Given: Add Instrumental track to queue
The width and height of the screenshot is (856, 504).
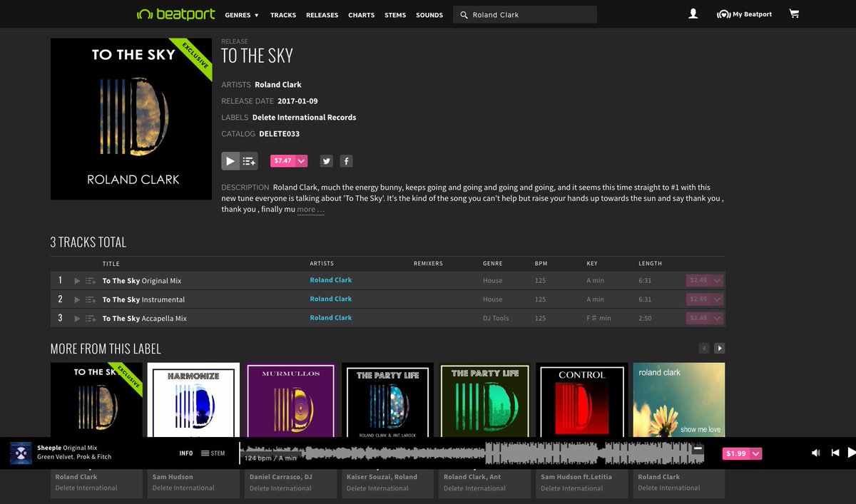Looking at the screenshot, I should coord(91,299).
